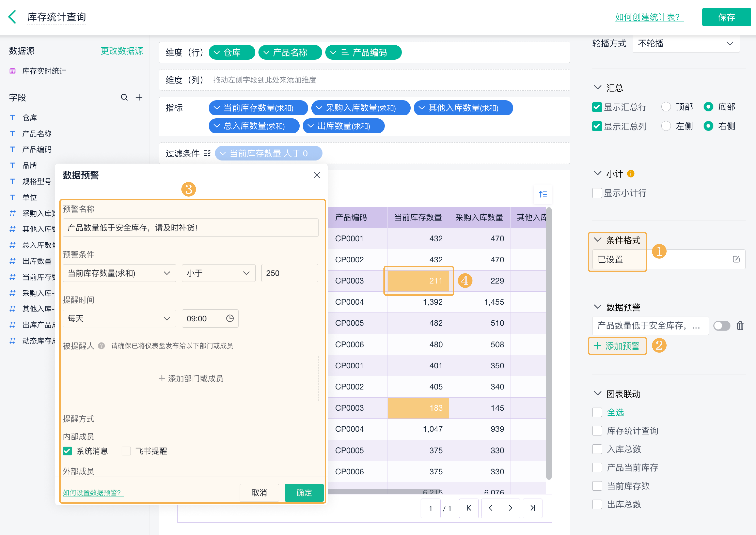Click the field search magnifier icon
The image size is (756, 535).
tap(124, 97)
